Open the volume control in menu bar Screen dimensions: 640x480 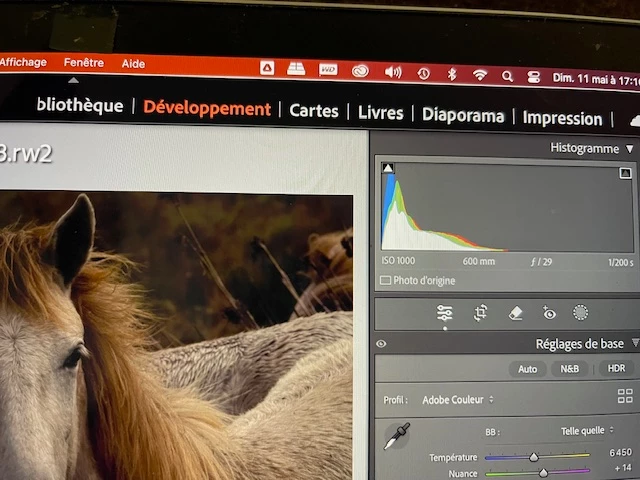point(393,72)
